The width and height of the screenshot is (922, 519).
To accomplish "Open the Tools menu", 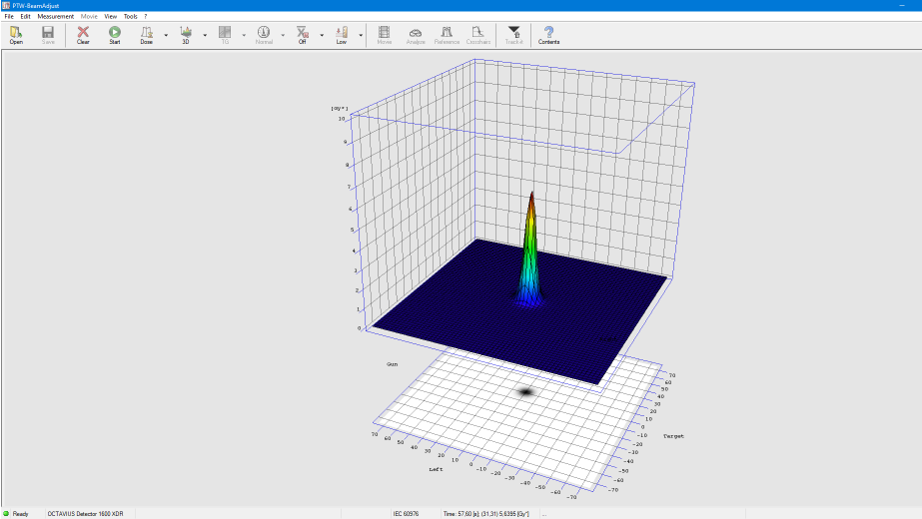I will (130, 16).
